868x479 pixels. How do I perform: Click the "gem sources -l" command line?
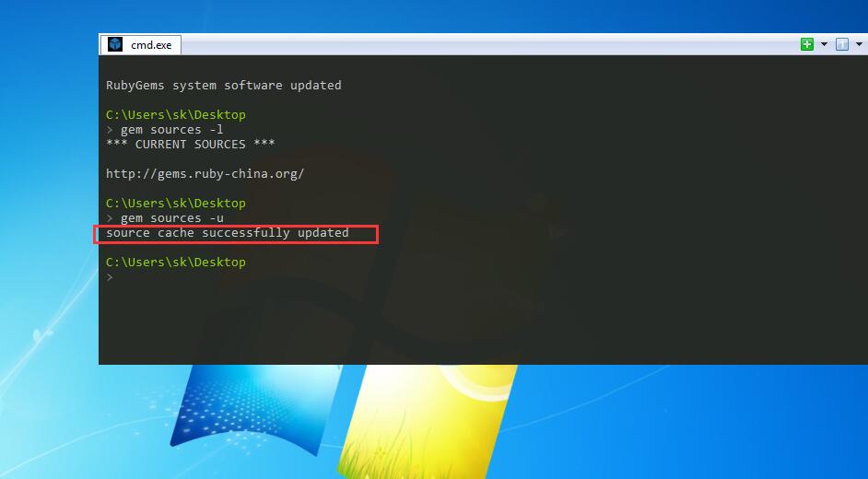click(171, 130)
